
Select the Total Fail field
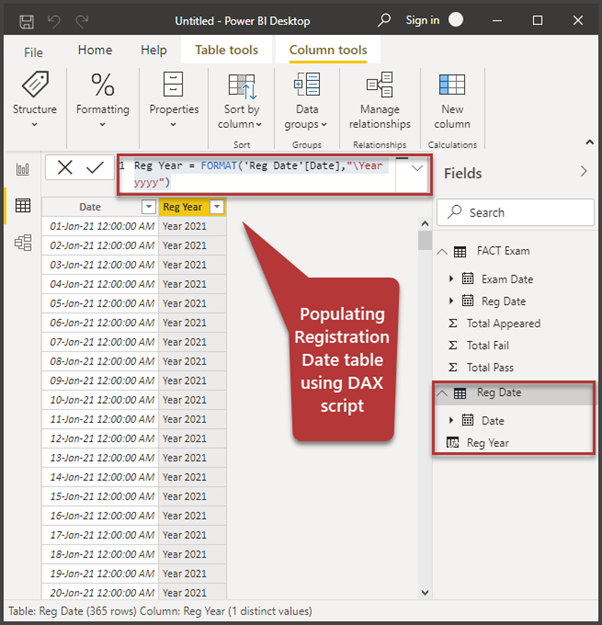click(488, 345)
